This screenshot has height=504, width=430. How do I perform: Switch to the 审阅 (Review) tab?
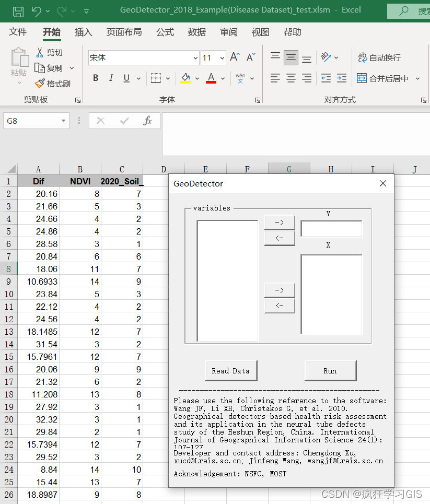coord(229,32)
